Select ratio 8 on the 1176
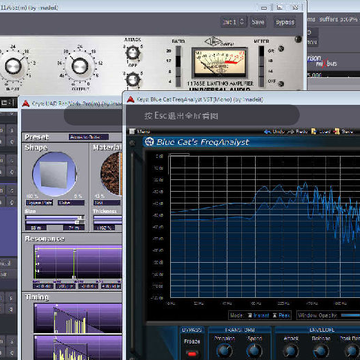This screenshot has height=360, width=360. click(178, 71)
